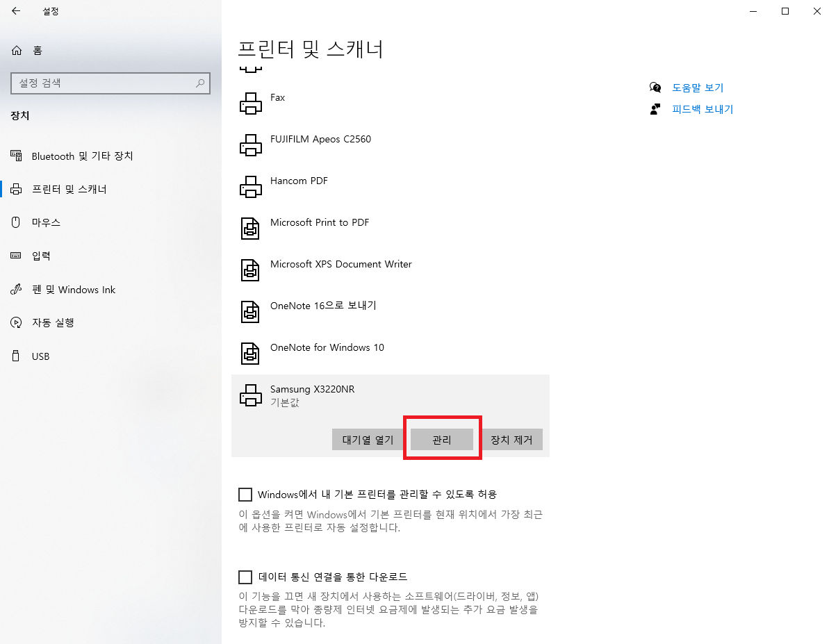Screen dimensions: 829x644
Task: Enable Windows managing my default printer
Action: pyautogui.click(x=245, y=494)
